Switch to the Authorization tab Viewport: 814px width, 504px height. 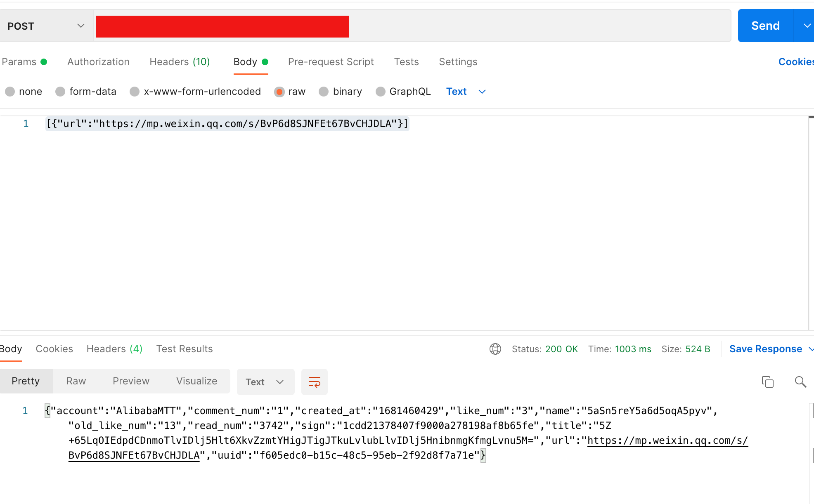tap(98, 62)
